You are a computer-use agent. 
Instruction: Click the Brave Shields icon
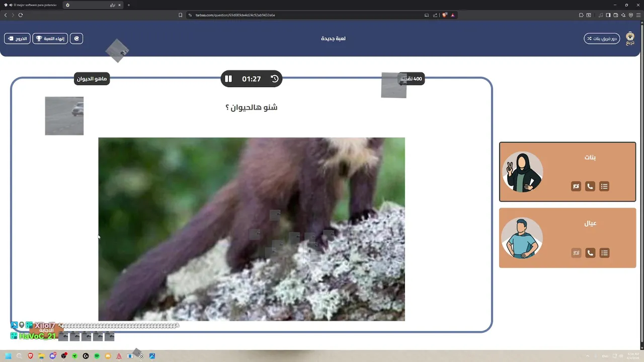pyautogui.click(x=444, y=15)
